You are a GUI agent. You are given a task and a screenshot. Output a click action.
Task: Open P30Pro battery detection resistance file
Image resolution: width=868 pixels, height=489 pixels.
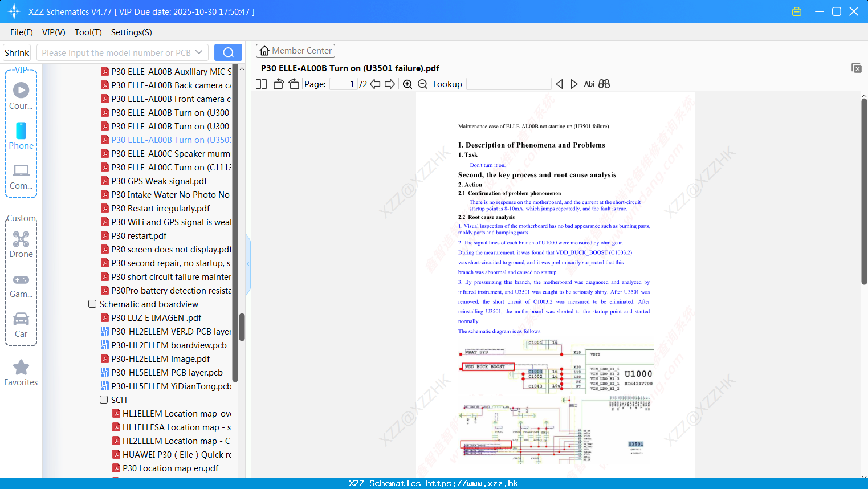[166, 291]
